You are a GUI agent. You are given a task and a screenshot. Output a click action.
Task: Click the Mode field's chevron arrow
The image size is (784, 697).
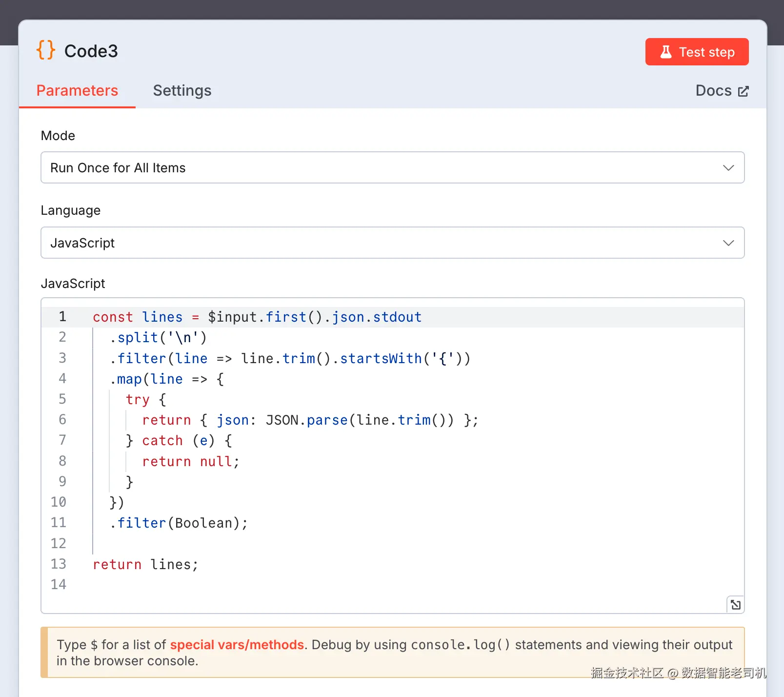[728, 168]
